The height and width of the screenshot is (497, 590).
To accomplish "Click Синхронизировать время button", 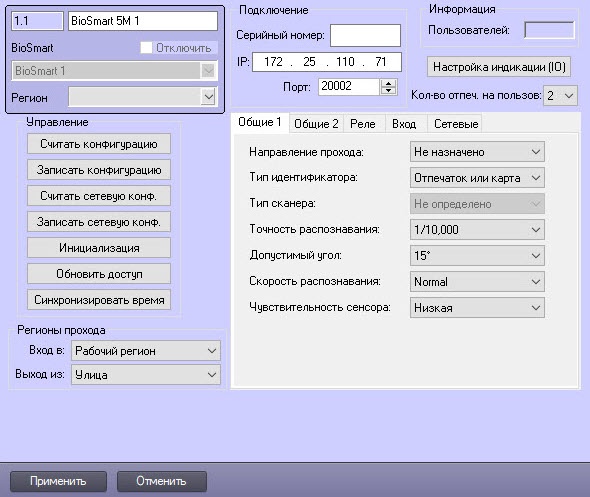I will [x=99, y=300].
